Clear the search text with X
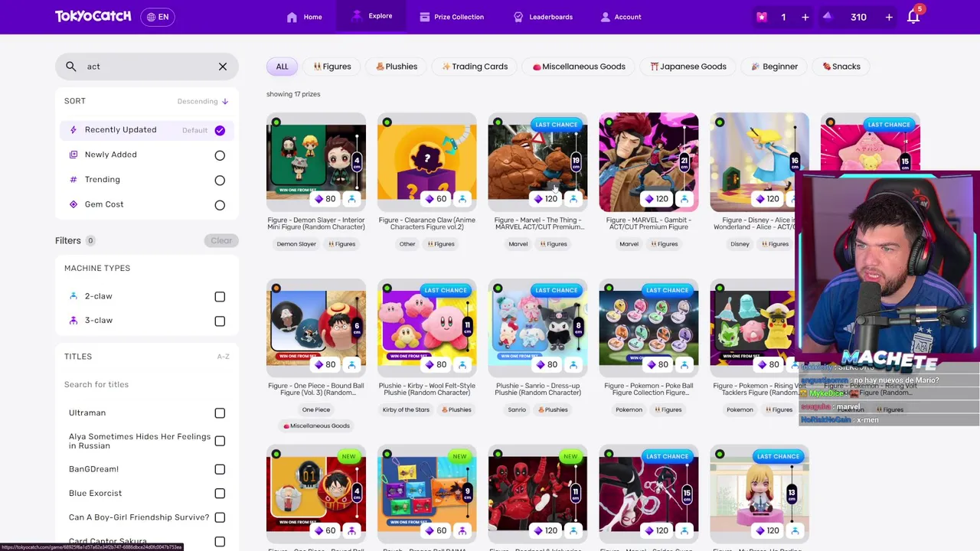The width and height of the screenshot is (980, 551). click(x=223, y=67)
